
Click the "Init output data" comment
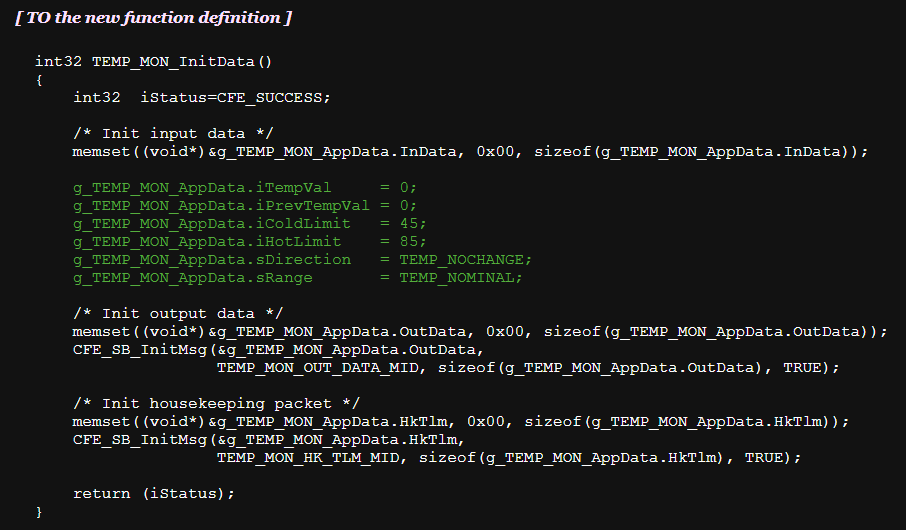[178, 313]
